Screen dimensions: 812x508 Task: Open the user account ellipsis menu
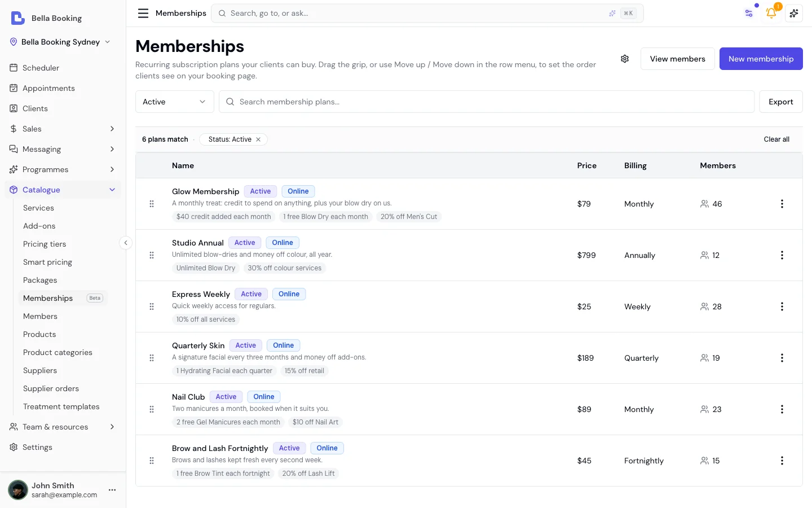(112, 490)
